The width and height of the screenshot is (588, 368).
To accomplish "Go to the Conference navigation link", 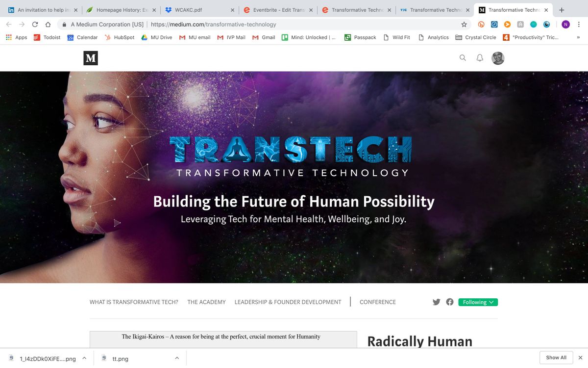I will [x=378, y=302].
